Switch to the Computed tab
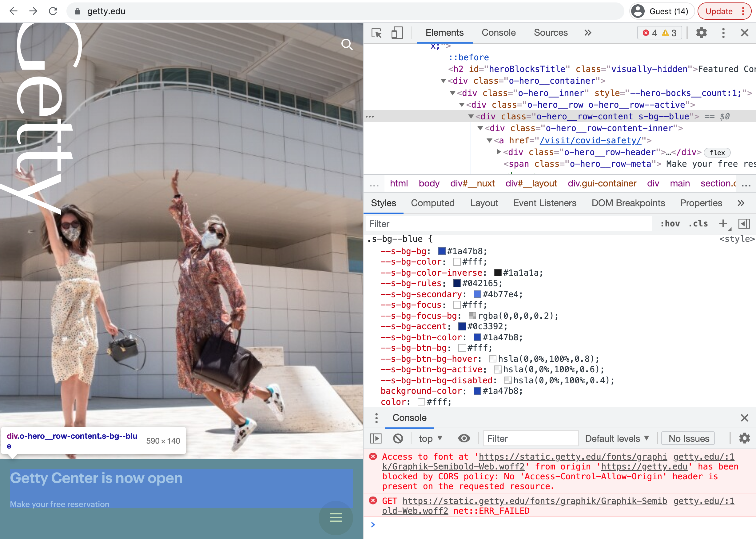 pyautogui.click(x=432, y=203)
